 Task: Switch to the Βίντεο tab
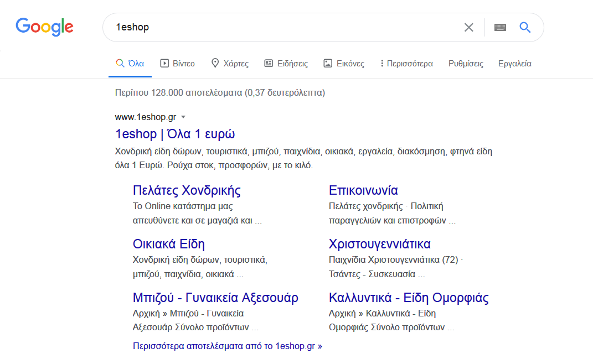[177, 64]
